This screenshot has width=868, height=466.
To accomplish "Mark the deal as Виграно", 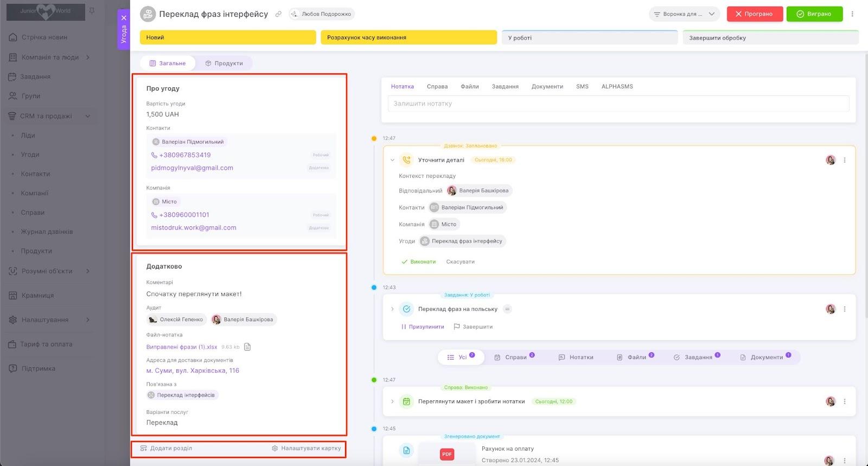I will click(x=814, y=14).
